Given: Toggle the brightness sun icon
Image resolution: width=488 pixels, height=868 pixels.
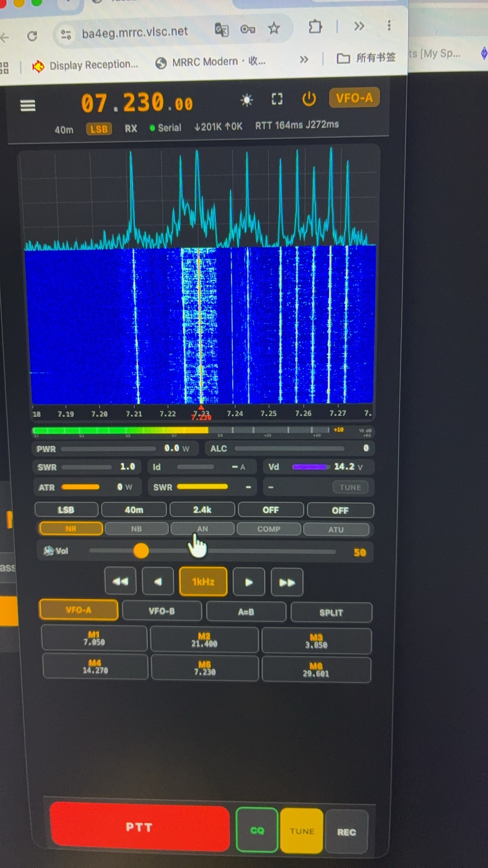Looking at the screenshot, I should pyautogui.click(x=247, y=100).
